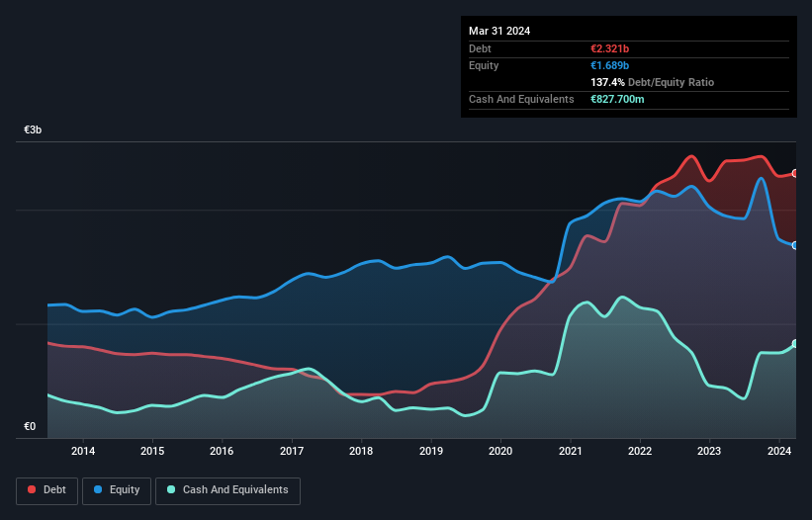Click the 2018 x-axis label
The width and height of the screenshot is (812, 520).
(361, 451)
